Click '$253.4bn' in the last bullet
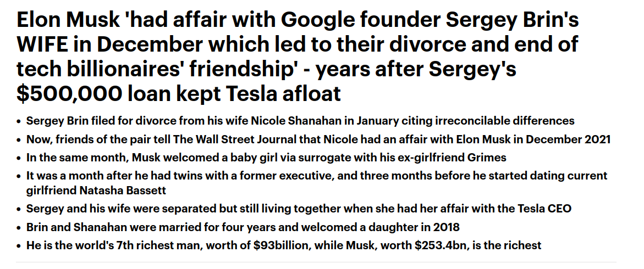Image resolution: width=644 pixels, height=269 pixels. (438, 245)
